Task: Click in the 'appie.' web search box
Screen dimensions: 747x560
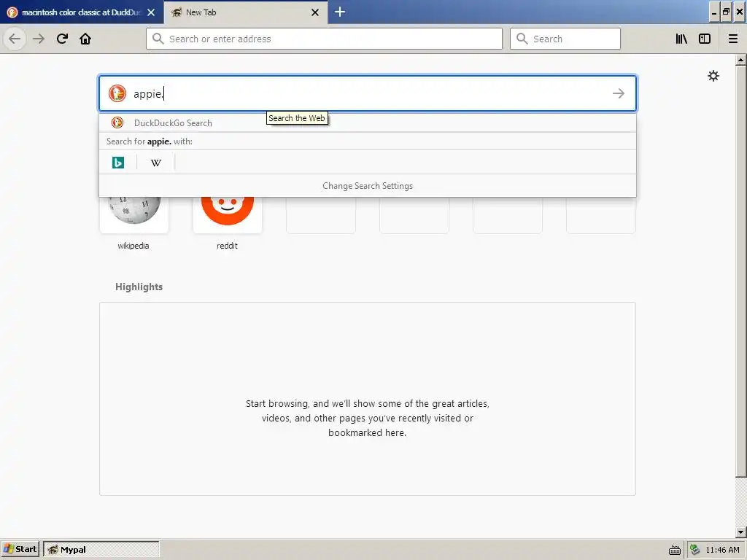Action: (x=368, y=93)
